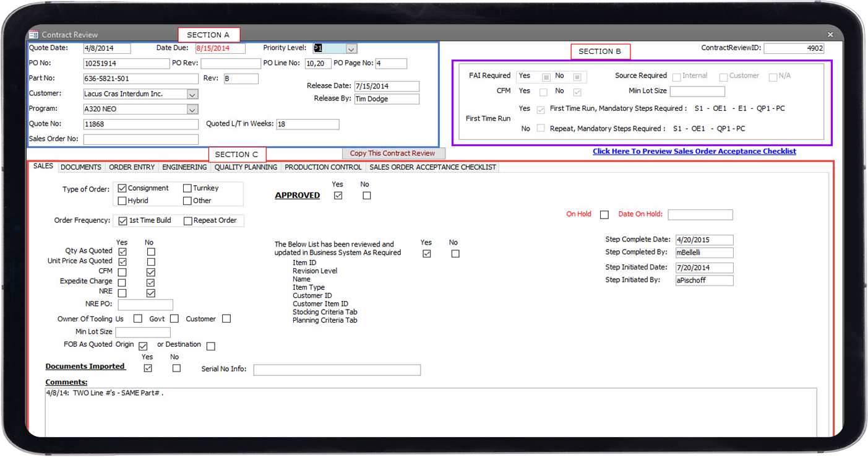The image size is (868, 457).
Task: Toggle the Expedite Charge No checkbox
Action: (151, 283)
